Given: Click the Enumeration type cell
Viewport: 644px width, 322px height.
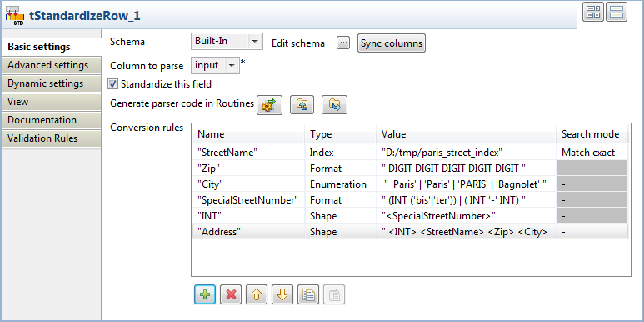Looking at the screenshot, I should [x=341, y=184].
